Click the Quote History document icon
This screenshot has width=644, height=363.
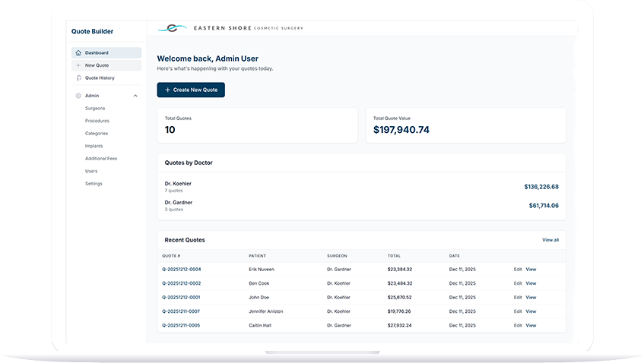pos(78,78)
